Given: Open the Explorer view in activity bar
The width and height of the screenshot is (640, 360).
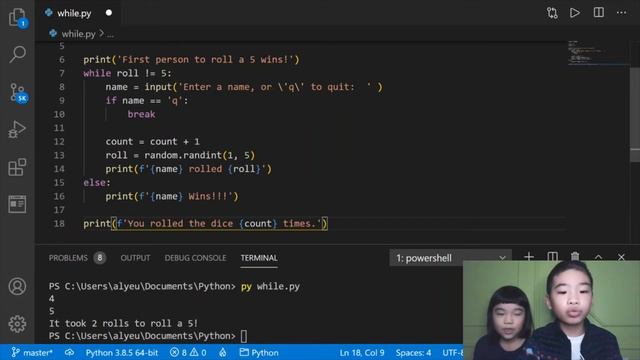Looking at the screenshot, I should coord(18,17).
